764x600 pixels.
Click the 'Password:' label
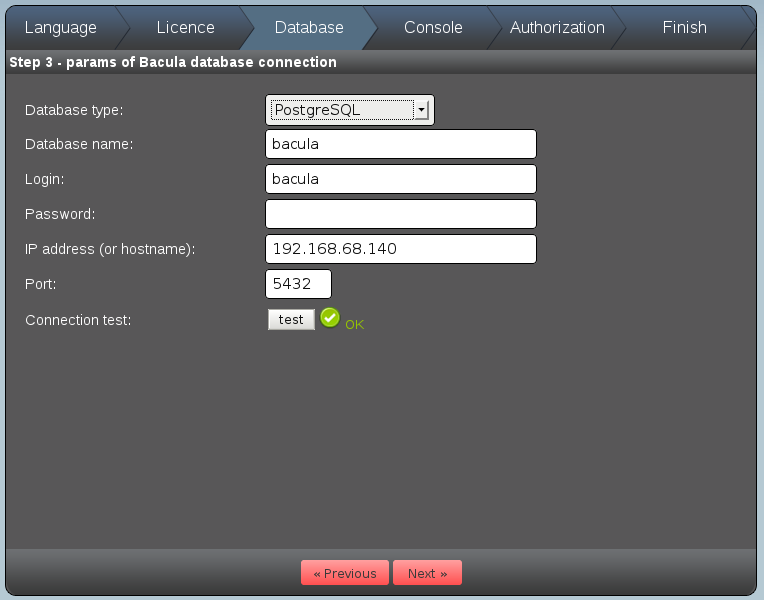(60, 214)
